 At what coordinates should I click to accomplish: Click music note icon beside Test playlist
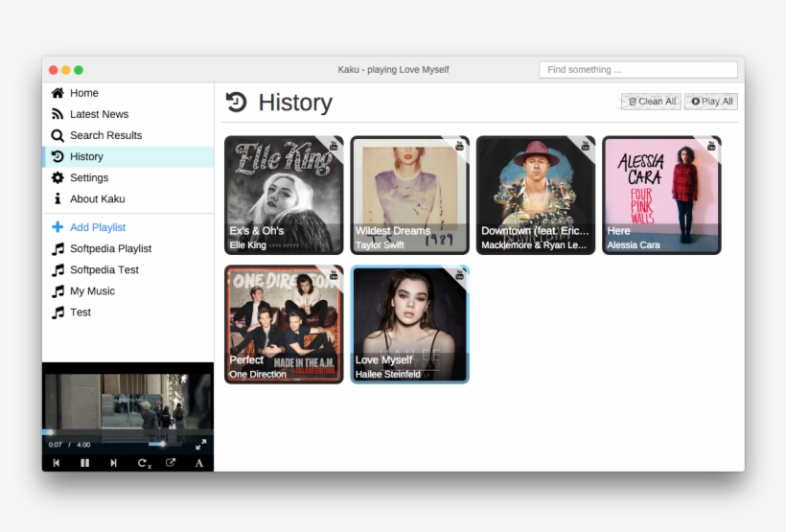(58, 312)
